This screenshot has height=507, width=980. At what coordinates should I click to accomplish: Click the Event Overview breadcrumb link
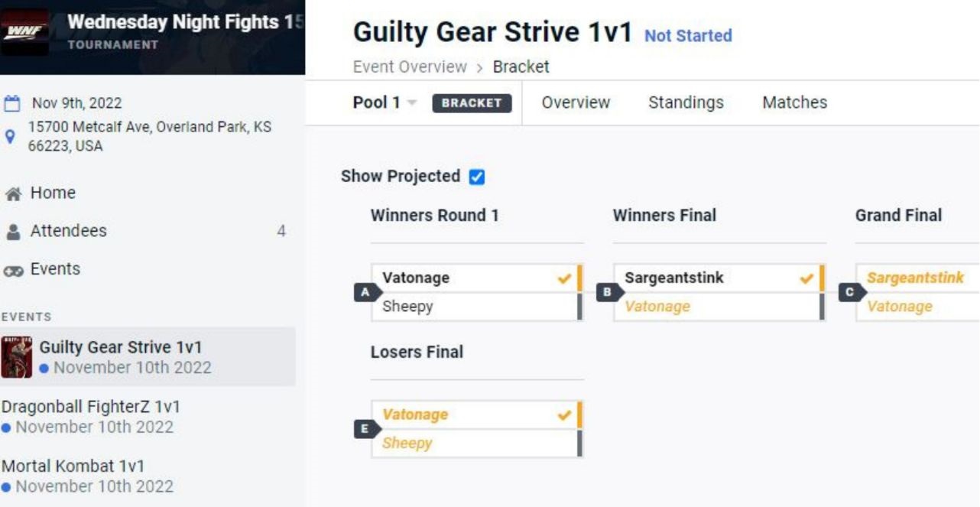tap(409, 67)
